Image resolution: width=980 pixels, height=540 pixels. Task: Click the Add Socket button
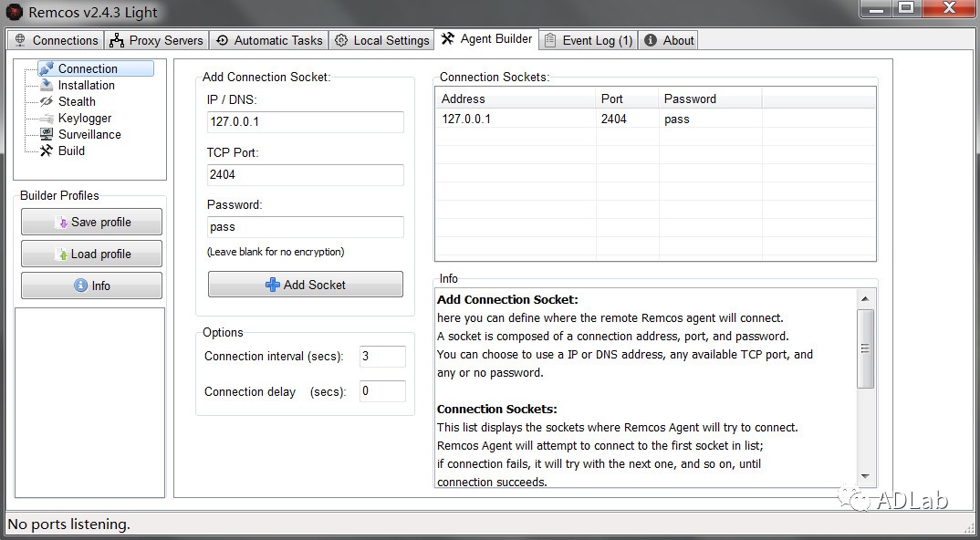click(305, 285)
